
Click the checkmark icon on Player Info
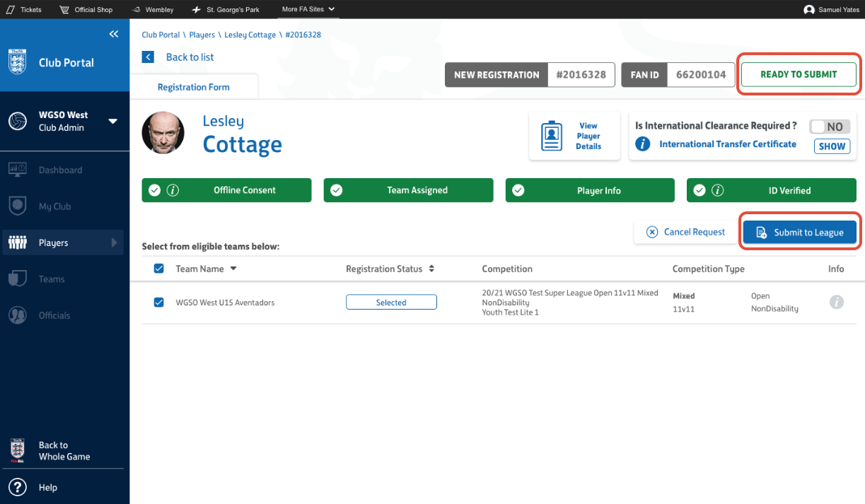click(518, 190)
